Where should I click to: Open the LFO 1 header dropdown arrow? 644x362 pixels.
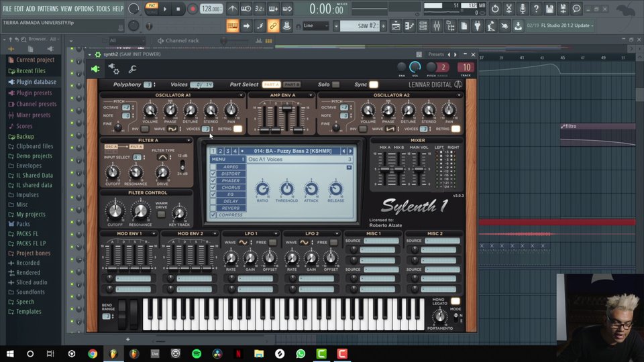[x=276, y=233]
